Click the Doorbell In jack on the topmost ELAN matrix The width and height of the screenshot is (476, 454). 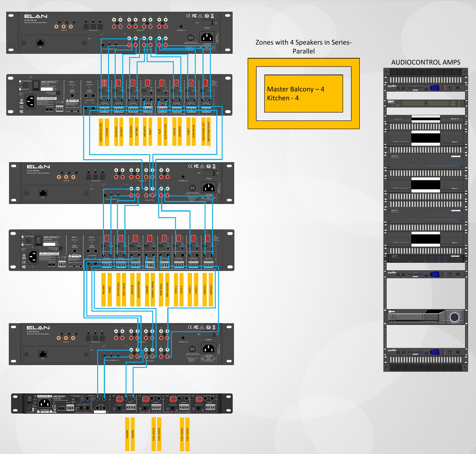click(x=181, y=26)
